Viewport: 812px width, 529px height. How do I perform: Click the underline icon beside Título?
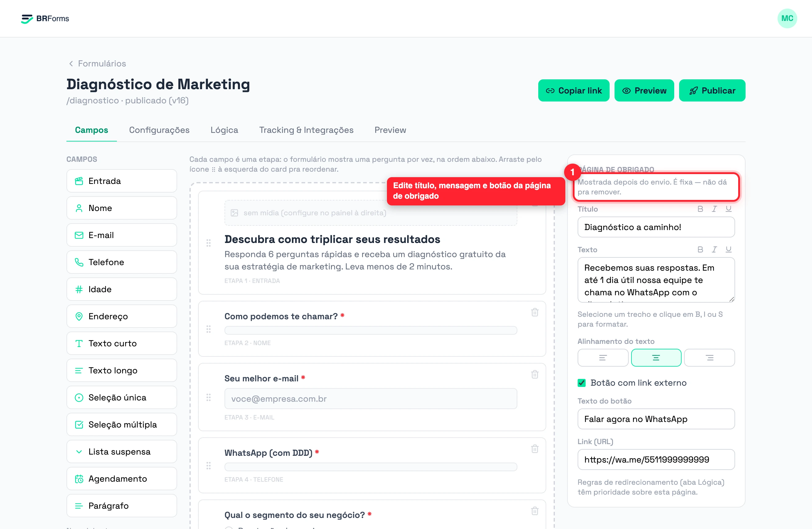click(728, 209)
